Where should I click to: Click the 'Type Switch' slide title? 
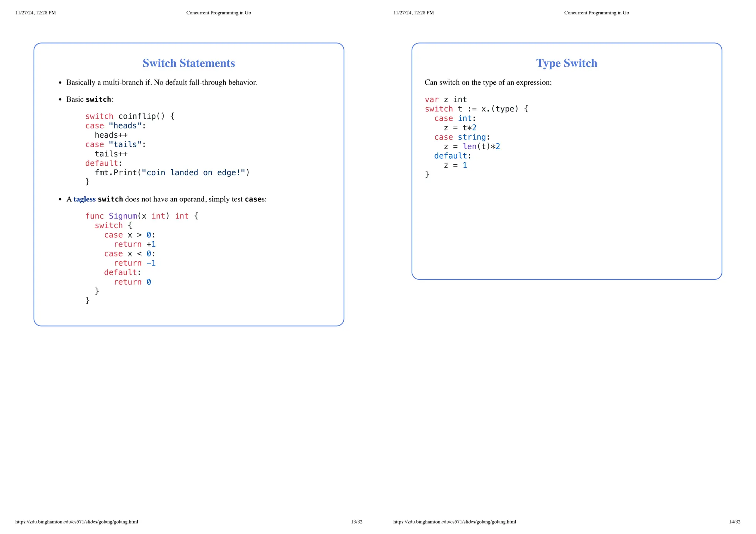[x=567, y=63]
